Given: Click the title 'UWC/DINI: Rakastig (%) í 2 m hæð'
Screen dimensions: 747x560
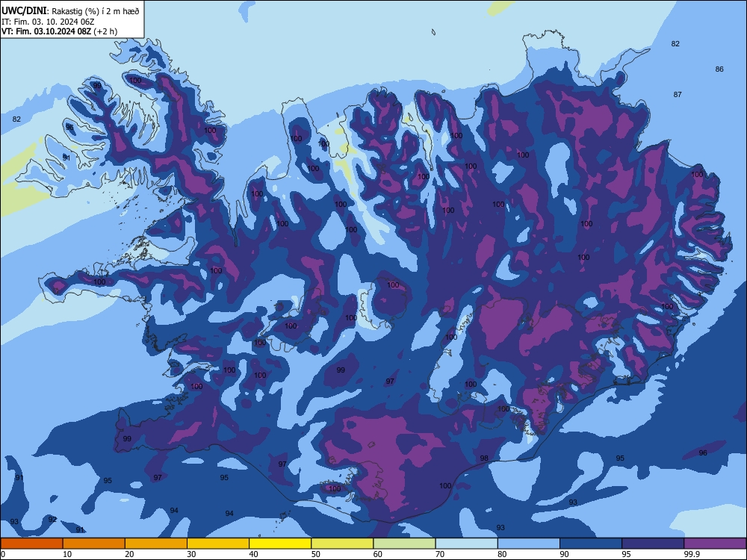Looking at the screenshot, I should tap(70, 11).
